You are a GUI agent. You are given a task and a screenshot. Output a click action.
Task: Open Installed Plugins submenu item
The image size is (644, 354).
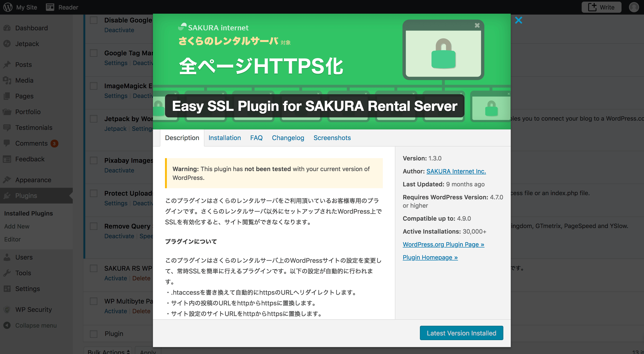(x=29, y=213)
